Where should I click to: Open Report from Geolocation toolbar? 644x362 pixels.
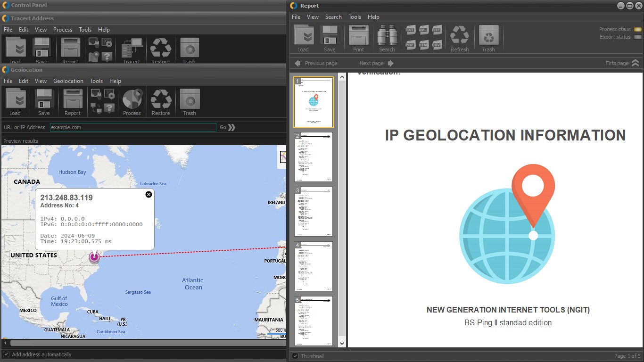[x=73, y=99]
